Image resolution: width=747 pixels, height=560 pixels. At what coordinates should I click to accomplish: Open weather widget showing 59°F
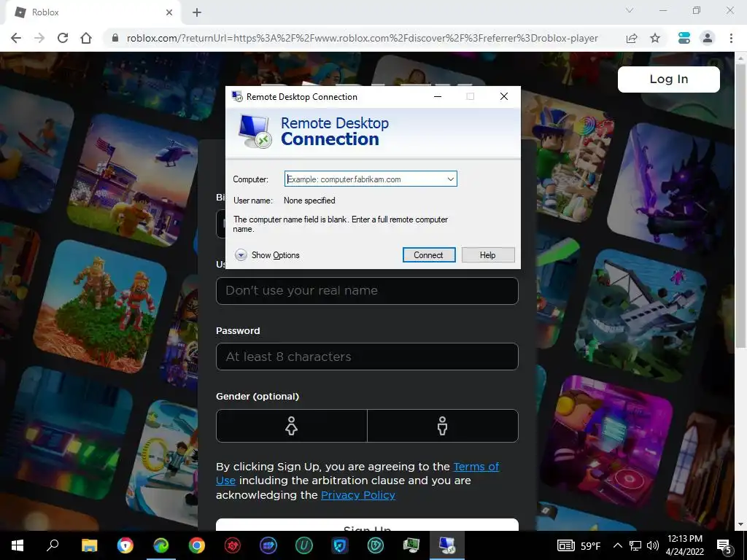tap(579, 545)
